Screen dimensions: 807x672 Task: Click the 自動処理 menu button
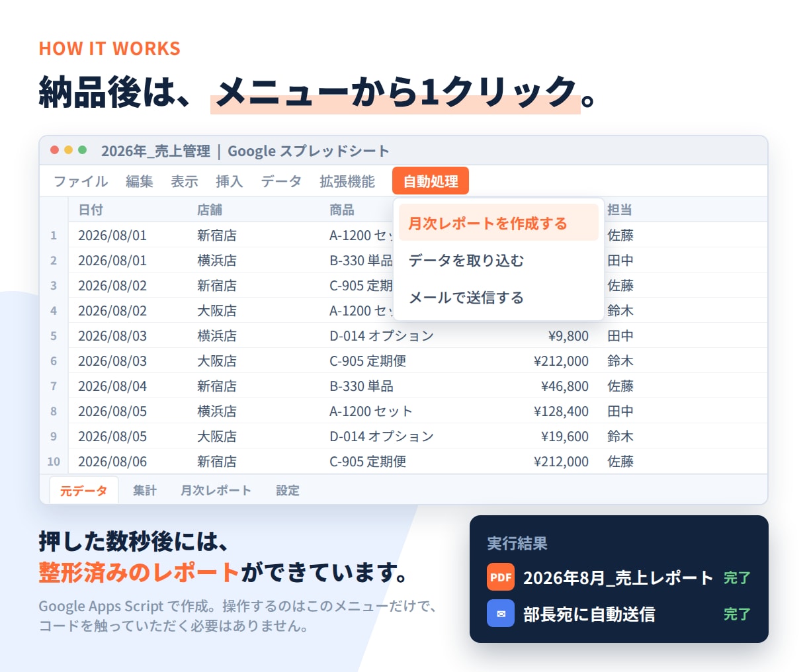(x=431, y=181)
